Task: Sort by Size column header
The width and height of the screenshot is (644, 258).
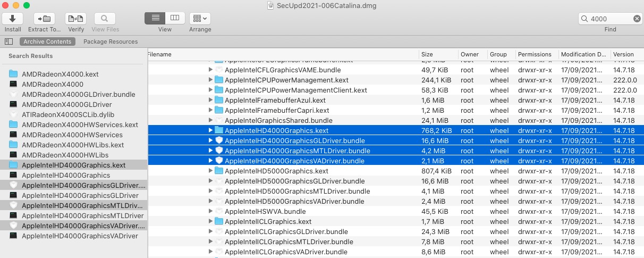Action: coord(438,54)
